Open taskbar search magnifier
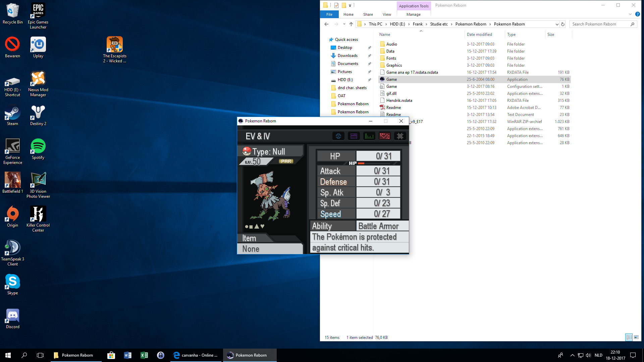 point(24,355)
